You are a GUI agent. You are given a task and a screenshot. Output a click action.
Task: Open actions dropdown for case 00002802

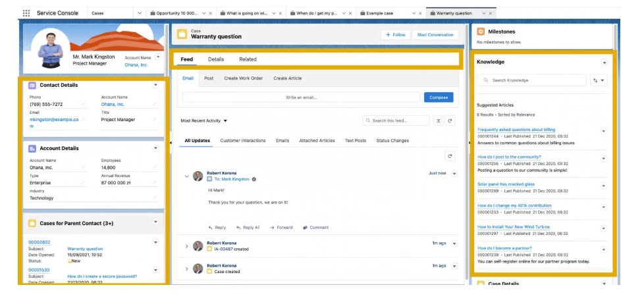(x=155, y=242)
